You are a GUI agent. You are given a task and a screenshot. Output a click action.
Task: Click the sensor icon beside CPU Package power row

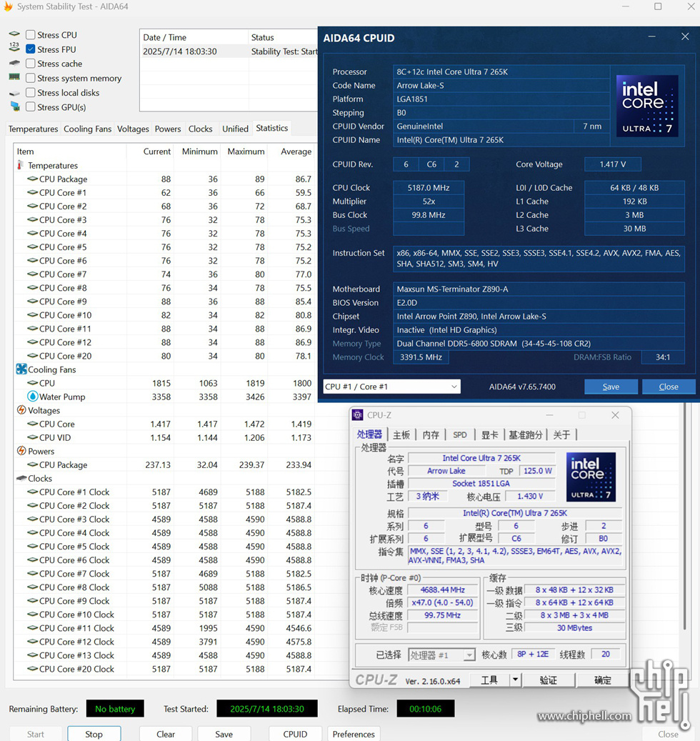(33, 464)
